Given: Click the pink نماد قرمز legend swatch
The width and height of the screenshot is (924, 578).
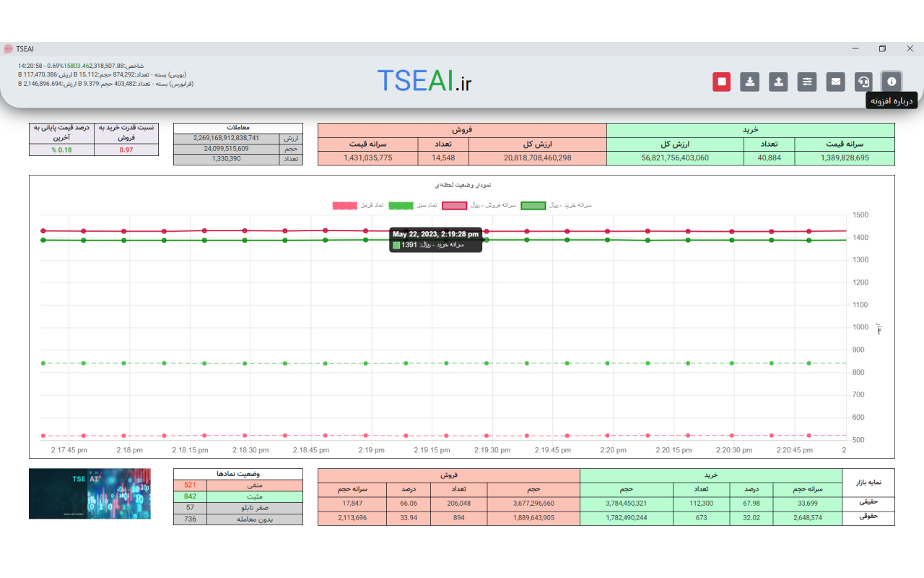Looking at the screenshot, I should [344, 205].
